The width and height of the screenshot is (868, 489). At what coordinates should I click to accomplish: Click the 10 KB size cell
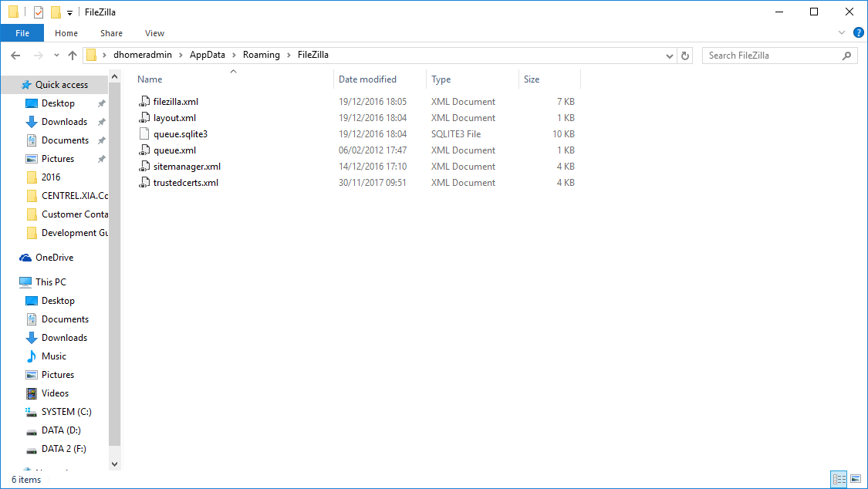click(x=563, y=134)
